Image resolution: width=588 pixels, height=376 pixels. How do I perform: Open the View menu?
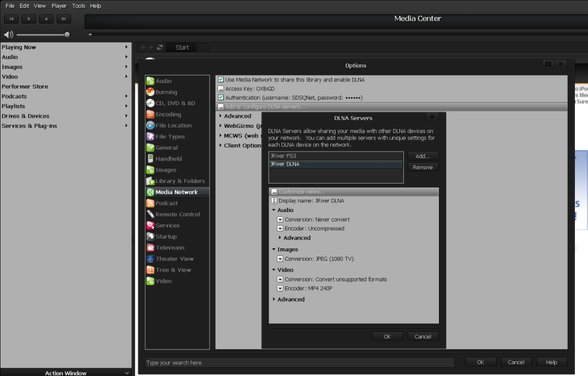[x=40, y=5]
